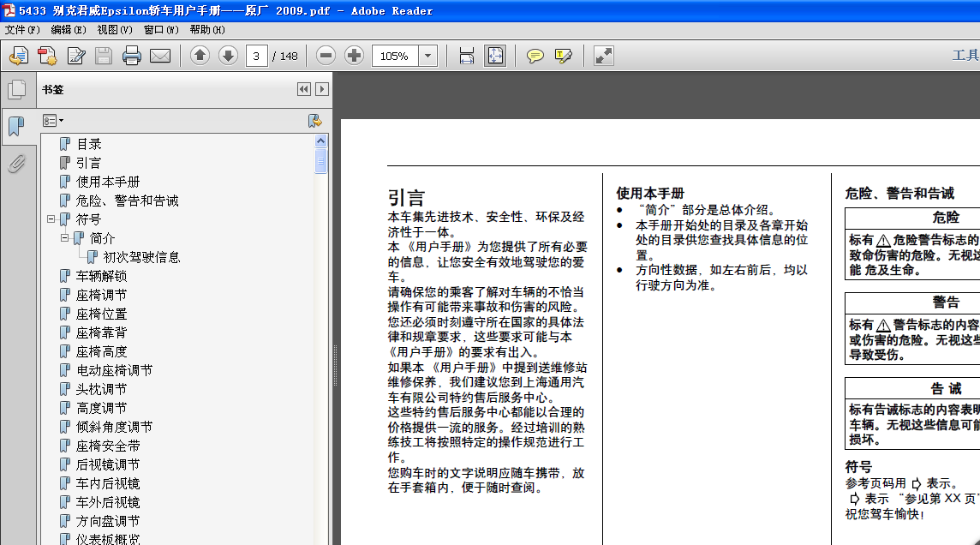The image size is (980, 545).
Task: Click bookmarks scrollbar up arrow
Action: tap(320, 141)
